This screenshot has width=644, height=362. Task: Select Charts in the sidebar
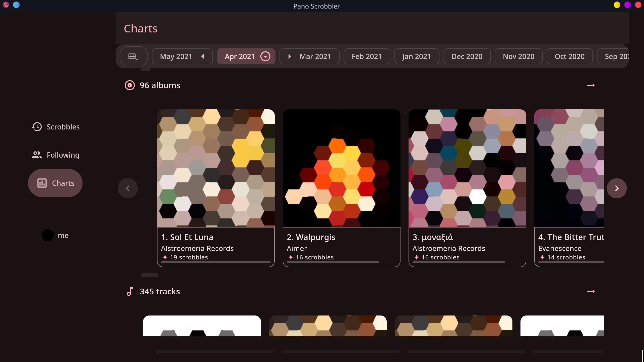pos(55,183)
